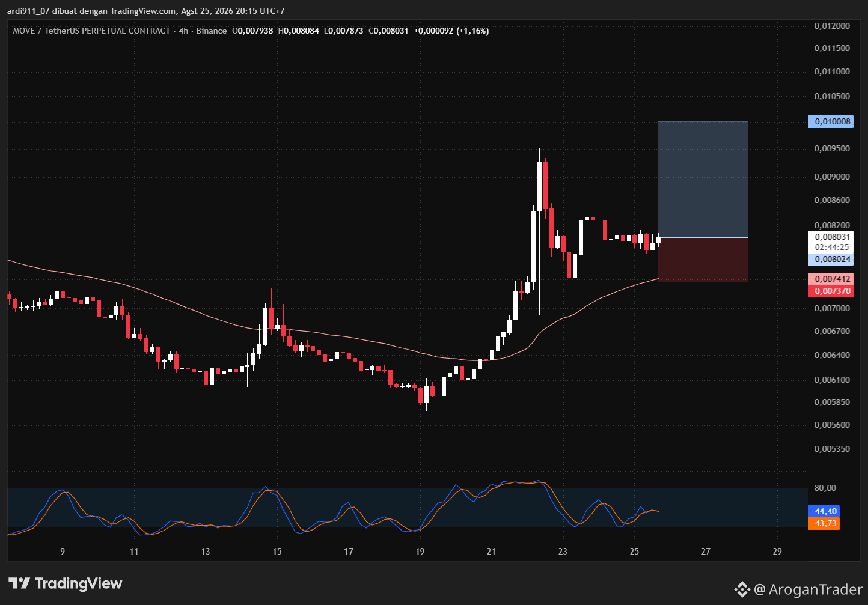Click the 0,011500 price axis label
The image size is (868, 605).
click(832, 48)
